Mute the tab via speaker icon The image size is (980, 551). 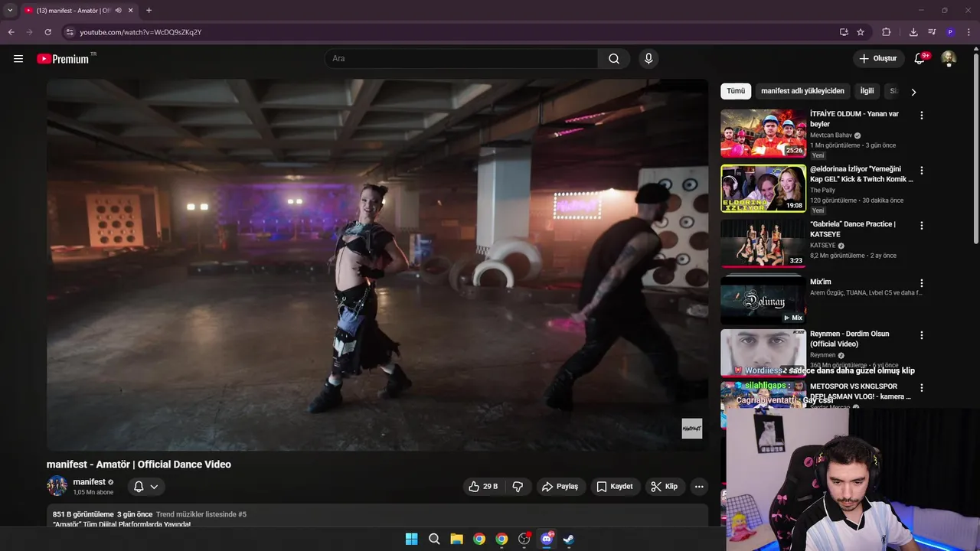tap(119, 11)
